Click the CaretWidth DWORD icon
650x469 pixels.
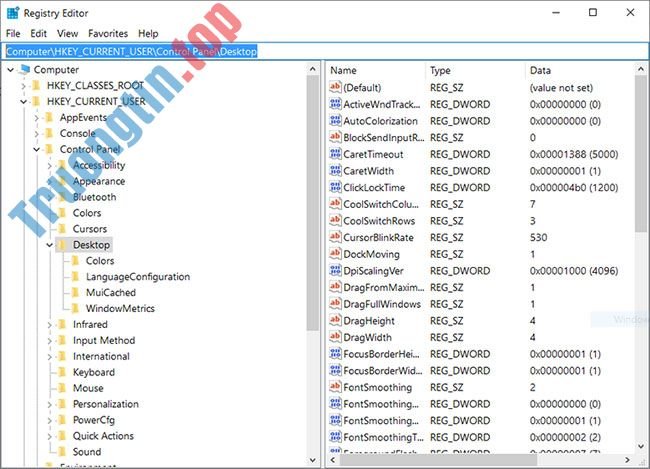tap(335, 170)
